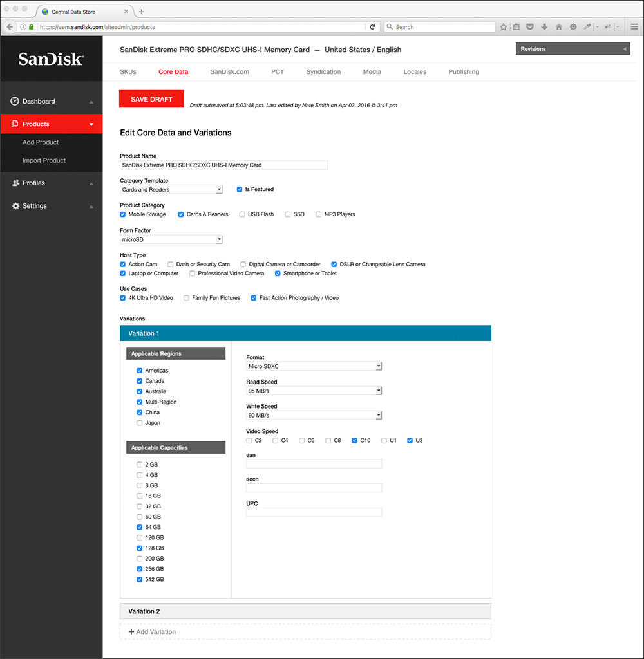Expand the Profiles menu arrow
Screen dimensions: 644x659
[x=91, y=183]
